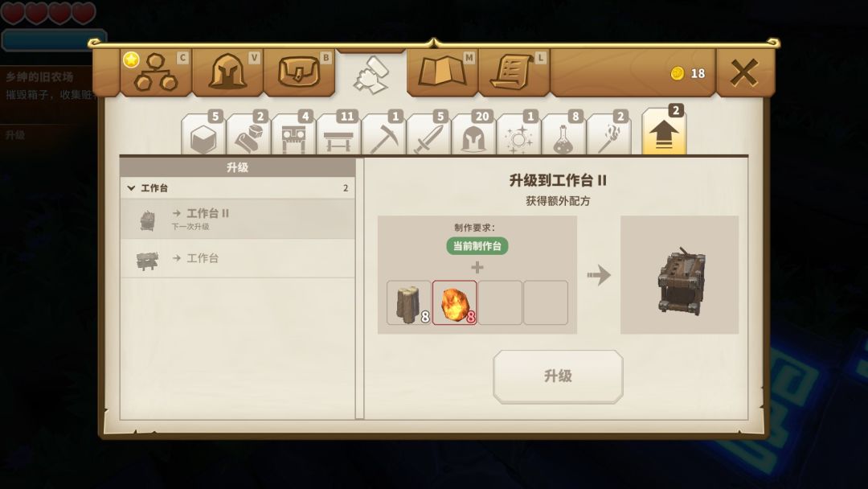Select the armor helmet category with 20
Viewport: 868px width, 489px height.
473,134
